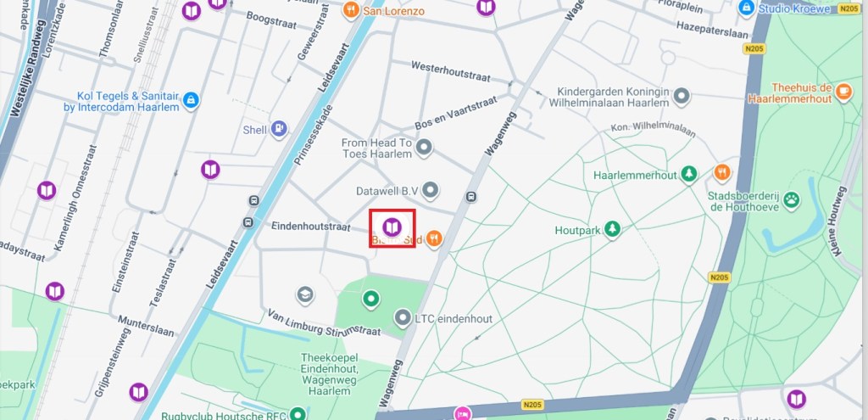Click the graduation cap school marker

305,294
